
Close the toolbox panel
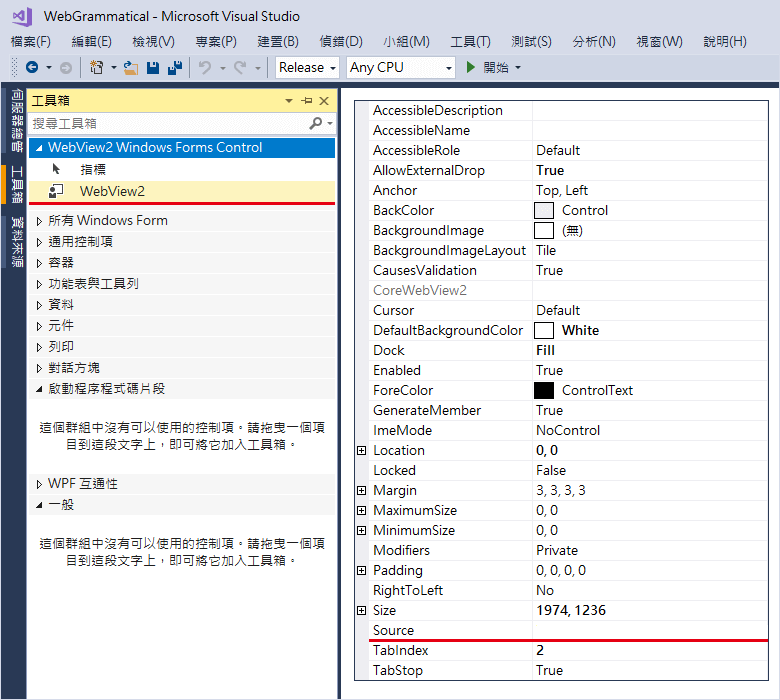(x=324, y=101)
